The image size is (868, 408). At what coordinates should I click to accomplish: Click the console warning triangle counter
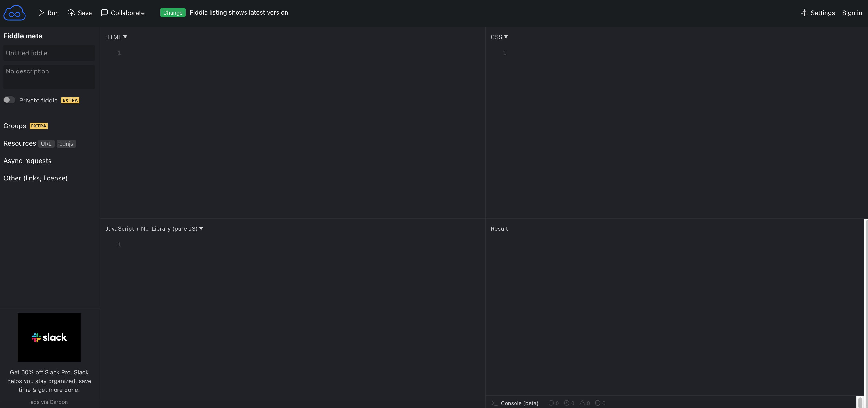point(582,403)
